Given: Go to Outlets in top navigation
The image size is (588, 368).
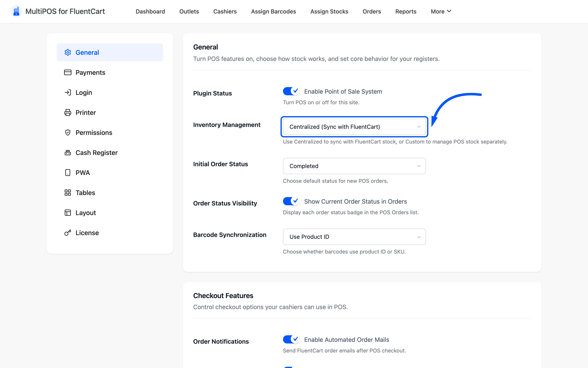Looking at the screenshot, I should click(189, 11).
